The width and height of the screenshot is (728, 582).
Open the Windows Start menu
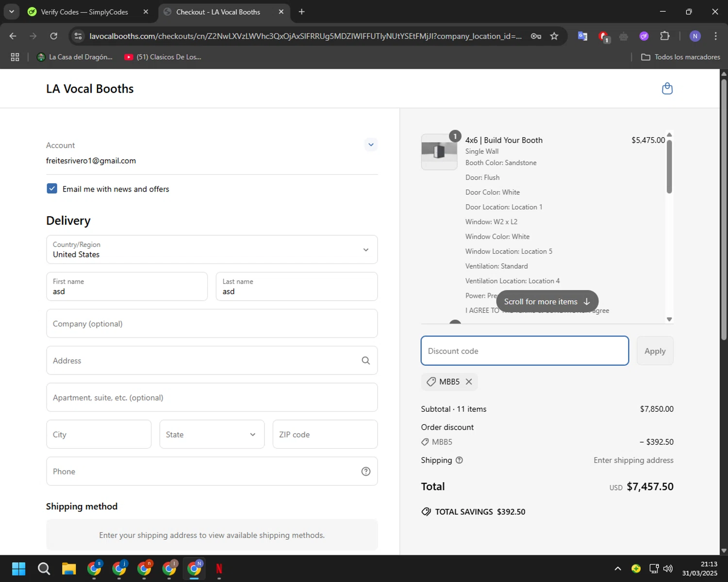pos(18,568)
